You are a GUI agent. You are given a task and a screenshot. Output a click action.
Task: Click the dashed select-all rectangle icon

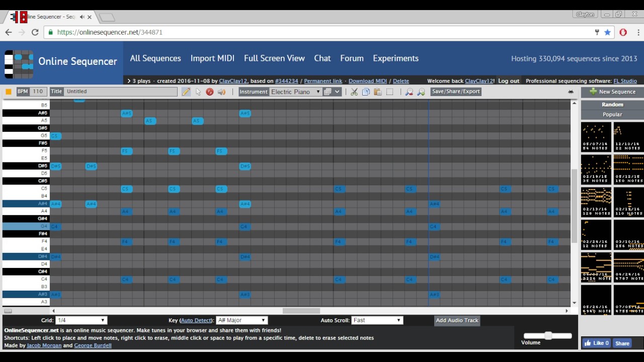pyautogui.click(x=390, y=92)
